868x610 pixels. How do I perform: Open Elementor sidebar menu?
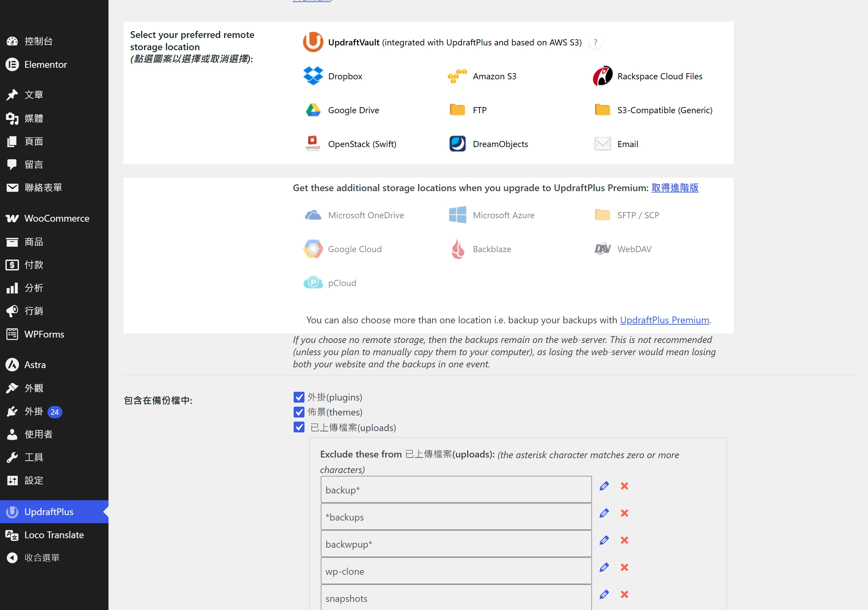54,65
